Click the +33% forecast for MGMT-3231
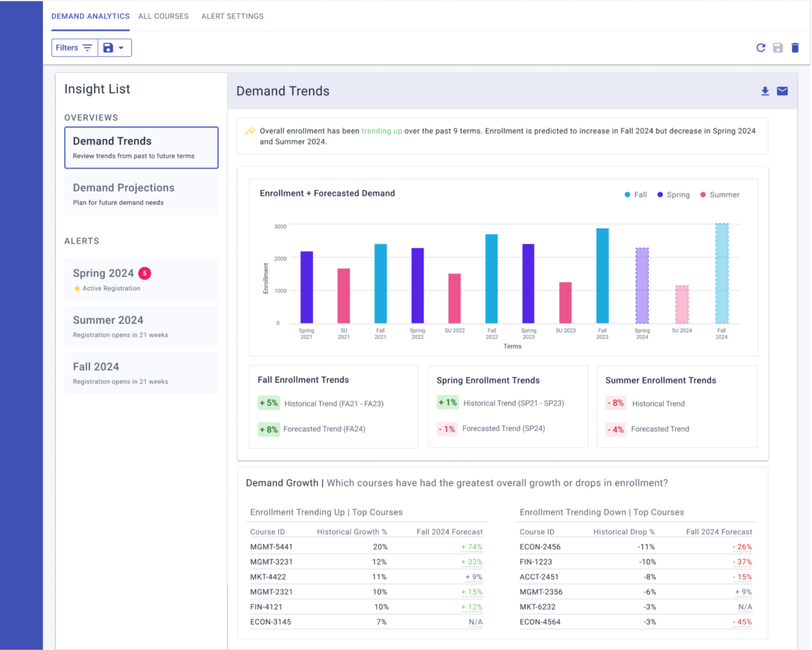The image size is (812, 650). [472, 562]
